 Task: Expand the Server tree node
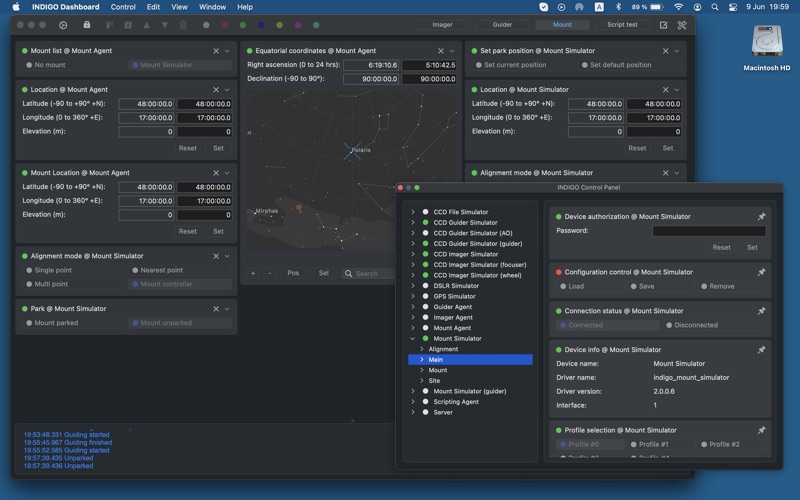click(x=413, y=412)
